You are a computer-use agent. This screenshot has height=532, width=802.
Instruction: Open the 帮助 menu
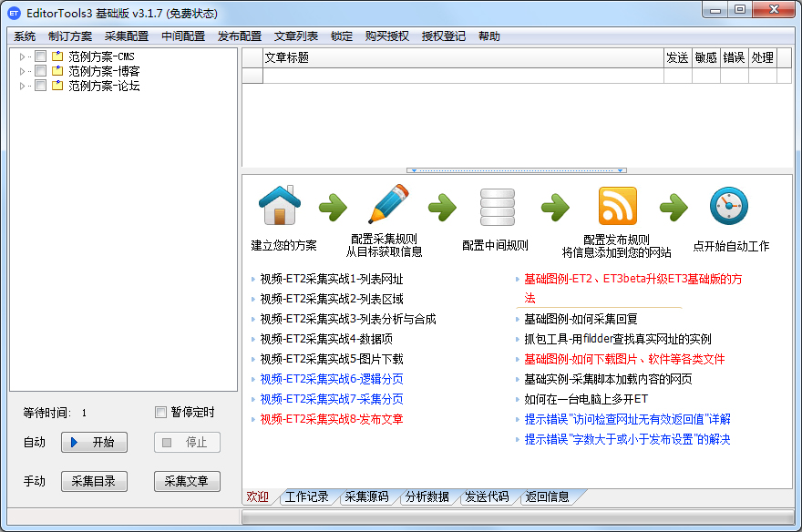[489, 36]
